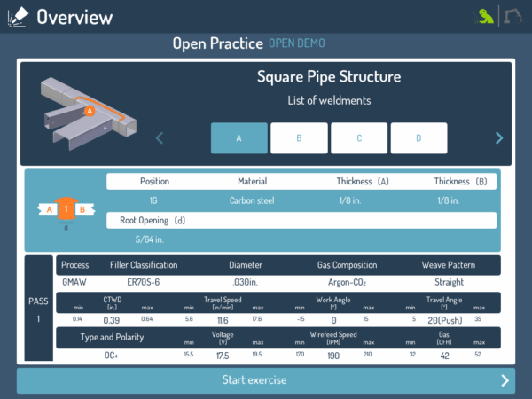Screen dimensions: 532x399
Task: Click the Voltage 17.5 value
Action: pos(223,355)
